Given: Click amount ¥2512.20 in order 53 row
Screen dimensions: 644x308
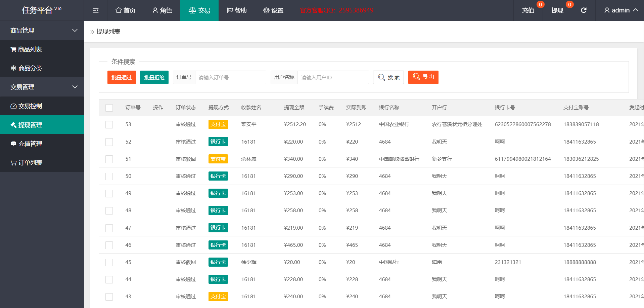Looking at the screenshot, I should point(295,124).
